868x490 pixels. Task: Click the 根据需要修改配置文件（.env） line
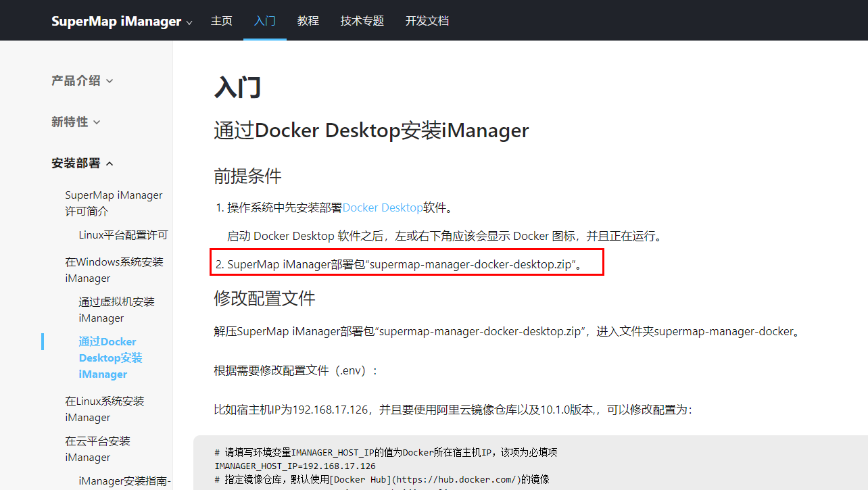click(x=296, y=370)
